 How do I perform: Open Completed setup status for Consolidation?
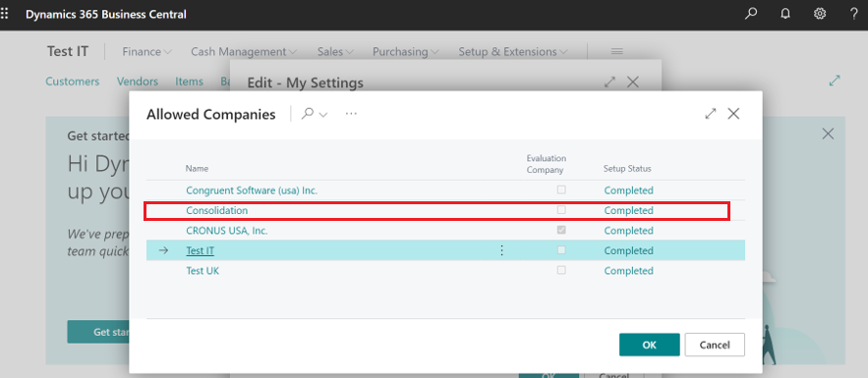pos(628,210)
